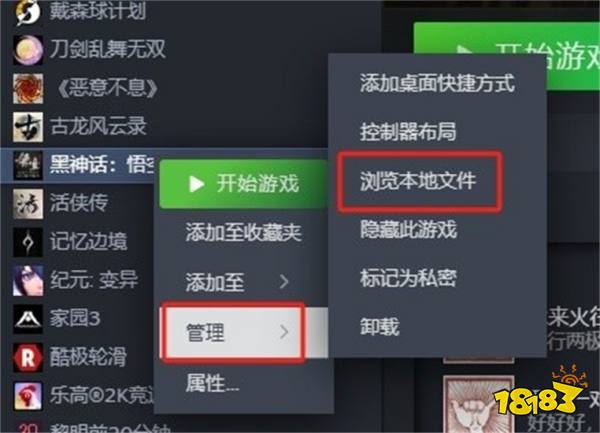Click the 刀剑乱舞无双 game icon
Viewport: 600px width, 433px height.
(x=28, y=50)
